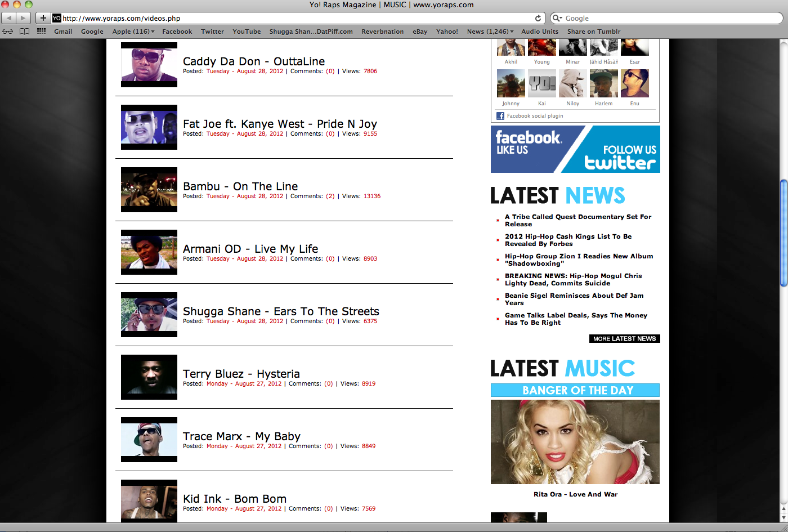
Task: Open the YouTube bookmark in the bar
Action: click(247, 32)
